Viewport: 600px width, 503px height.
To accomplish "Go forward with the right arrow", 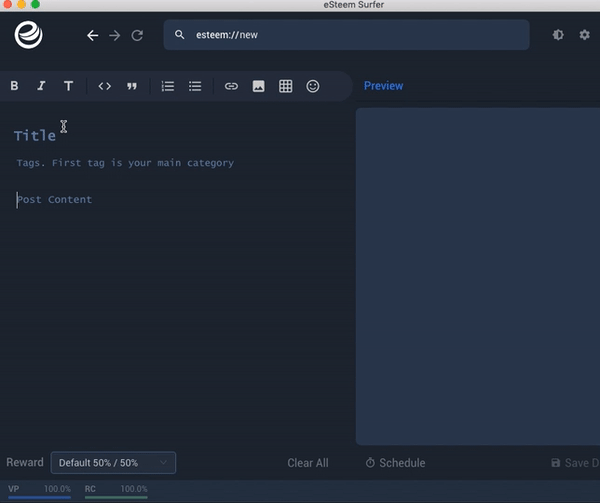I will click(114, 36).
